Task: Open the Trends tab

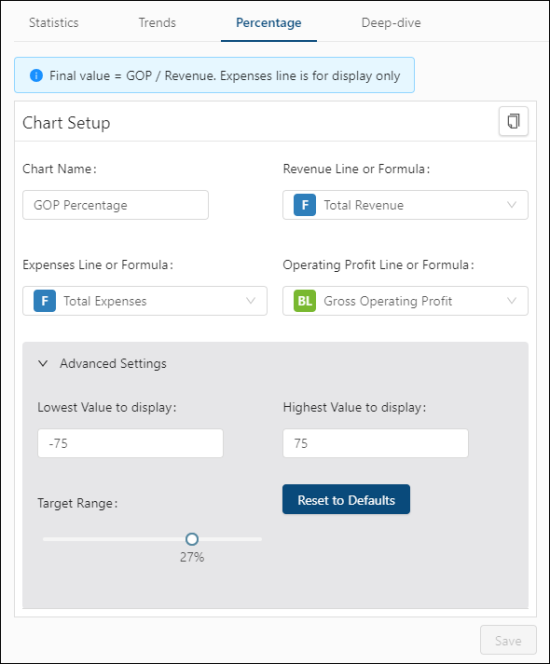Action: [157, 22]
